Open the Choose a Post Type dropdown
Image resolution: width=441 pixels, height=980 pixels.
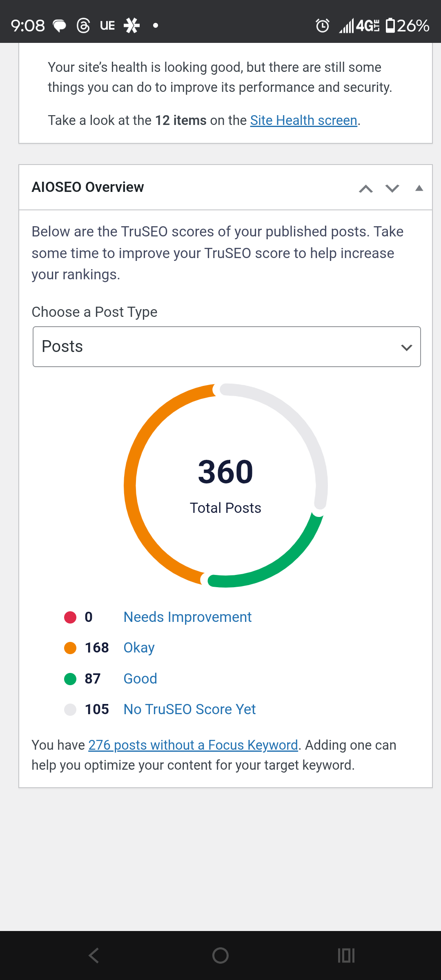pos(227,347)
